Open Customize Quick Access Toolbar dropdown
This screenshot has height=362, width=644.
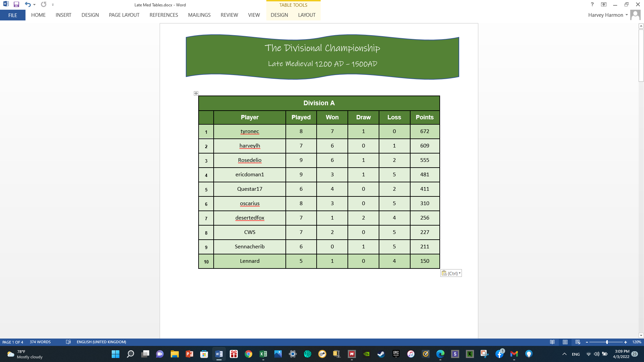click(53, 5)
